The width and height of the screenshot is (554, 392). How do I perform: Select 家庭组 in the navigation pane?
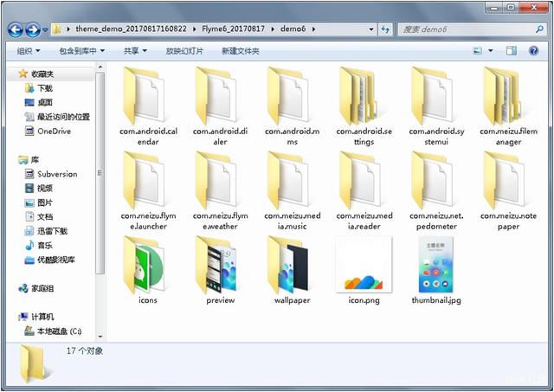(42, 288)
